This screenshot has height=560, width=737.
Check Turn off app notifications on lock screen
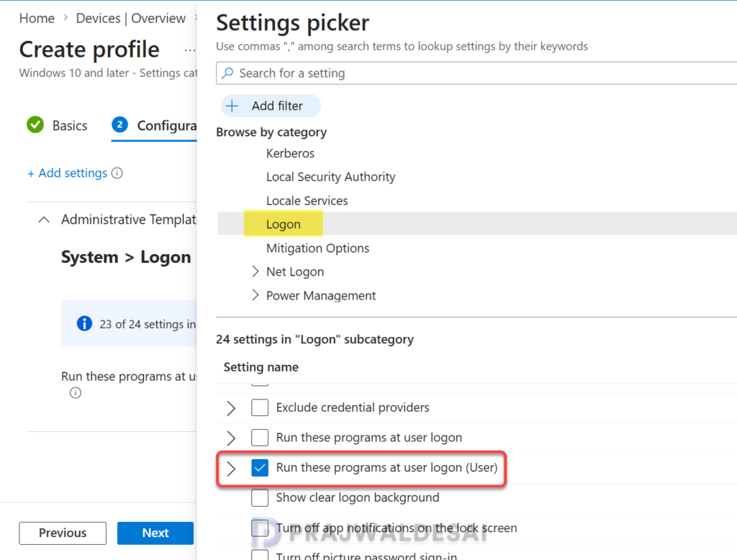[x=260, y=528]
